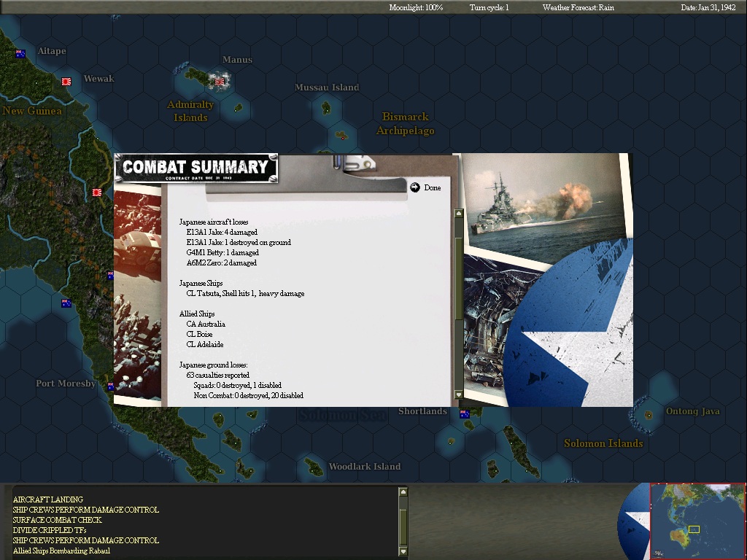
Task: Click 'E13A1 Jake: 1 destroyed on ground' line
Action: click(x=239, y=242)
